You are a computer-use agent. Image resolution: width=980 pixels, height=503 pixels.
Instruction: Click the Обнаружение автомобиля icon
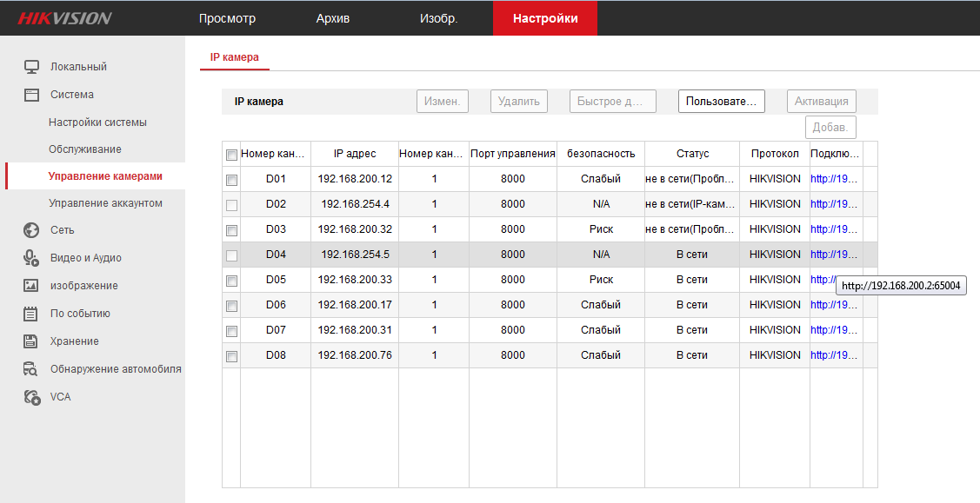(x=31, y=369)
